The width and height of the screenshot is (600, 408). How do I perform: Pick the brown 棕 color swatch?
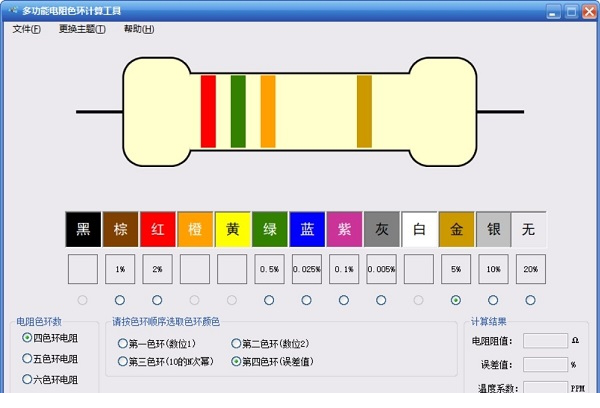pos(120,229)
